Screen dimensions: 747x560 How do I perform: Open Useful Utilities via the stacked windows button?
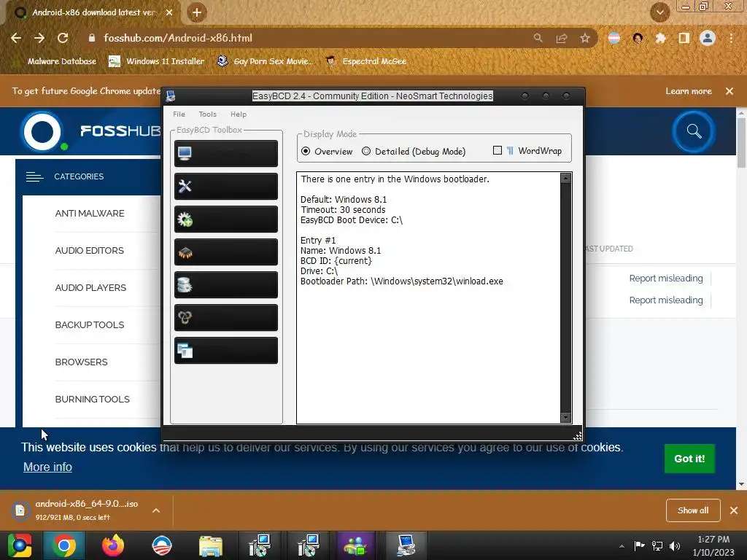(x=226, y=351)
